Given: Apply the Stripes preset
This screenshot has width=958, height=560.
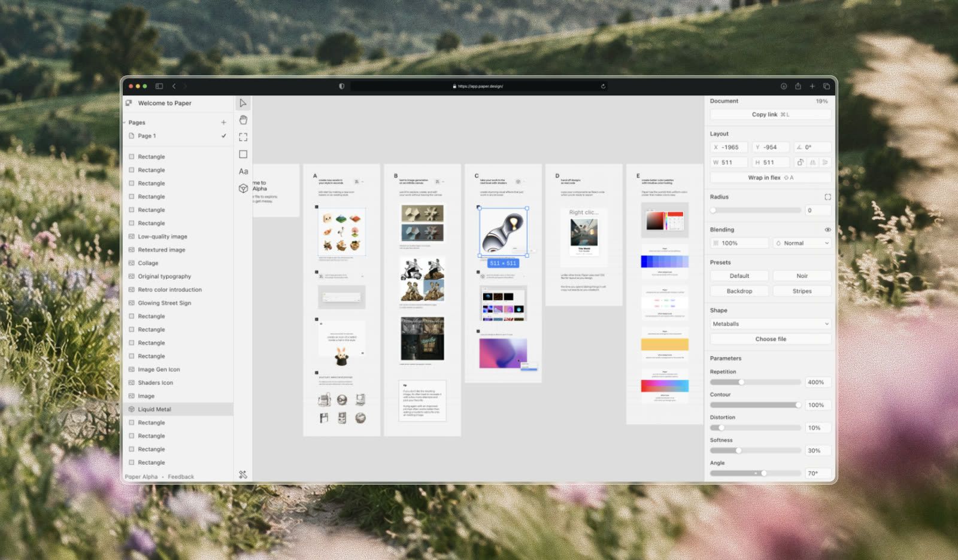Looking at the screenshot, I should 802,291.
